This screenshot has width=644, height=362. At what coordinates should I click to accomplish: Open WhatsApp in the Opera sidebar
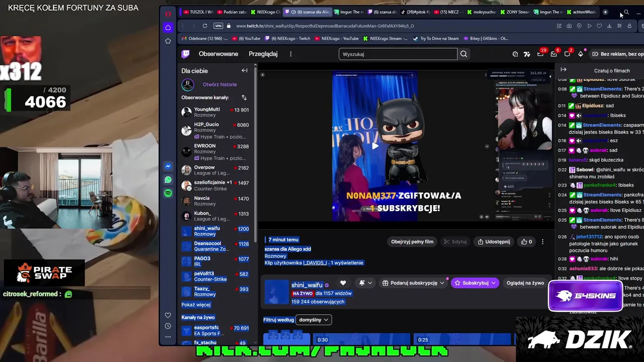tap(168, 179)
